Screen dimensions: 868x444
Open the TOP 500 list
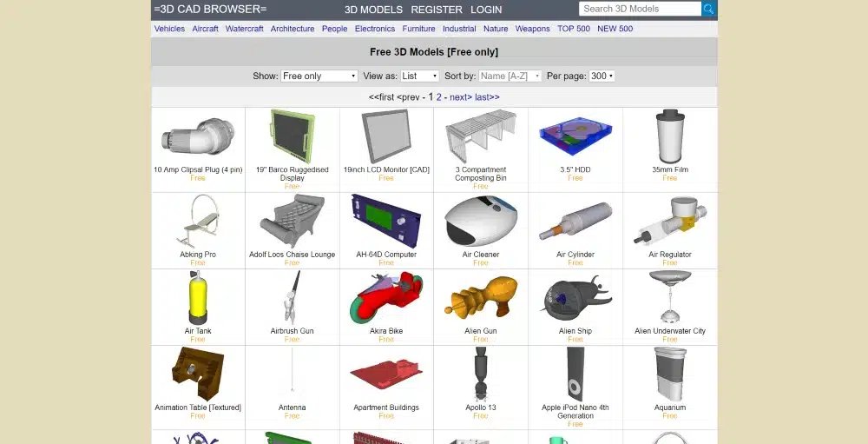pos(574,29)
